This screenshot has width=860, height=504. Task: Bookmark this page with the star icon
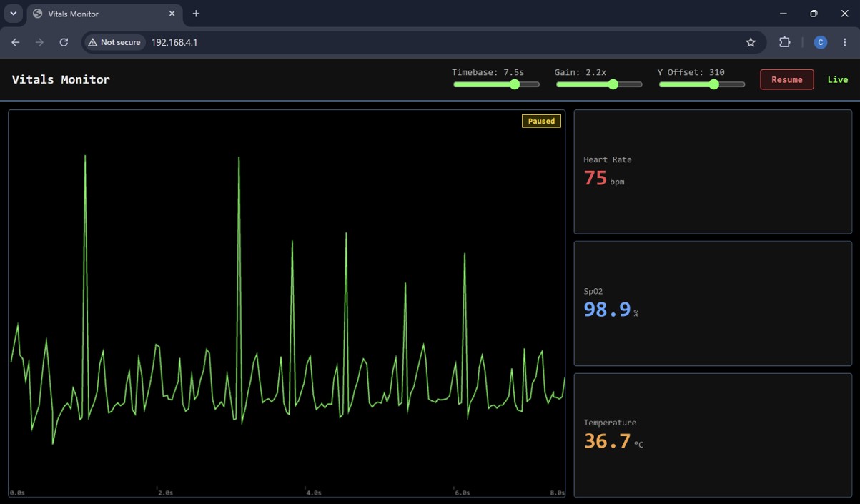(751, 42)
